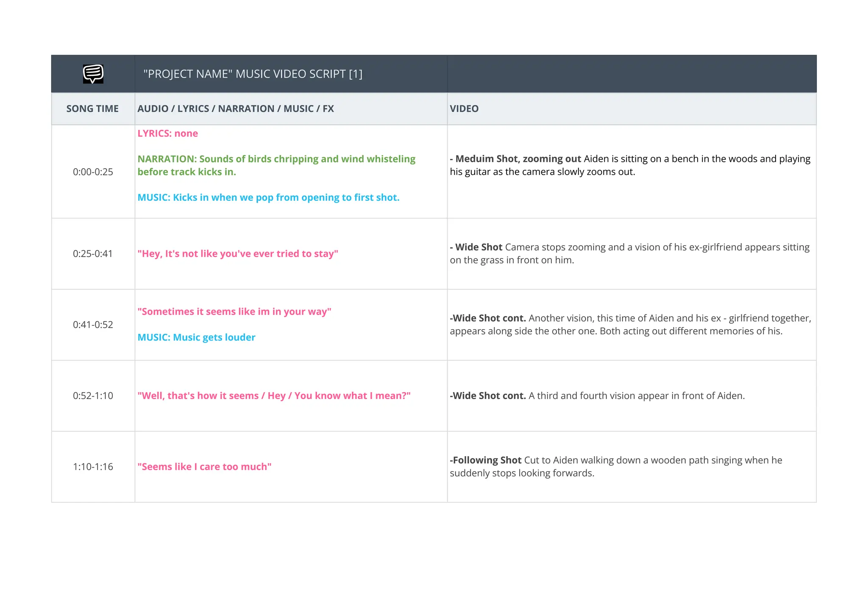Click the AUDIO / LYRICS / NARRATION header
This screenshot has width=868, height=613.
(x=236, y=108)
